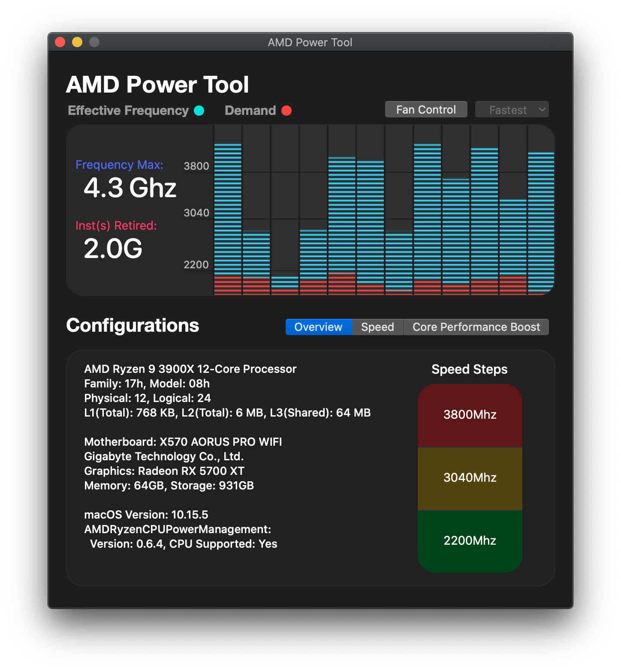Click the Version: 0.6.4, CPU Supported line

tap(184, 544)
